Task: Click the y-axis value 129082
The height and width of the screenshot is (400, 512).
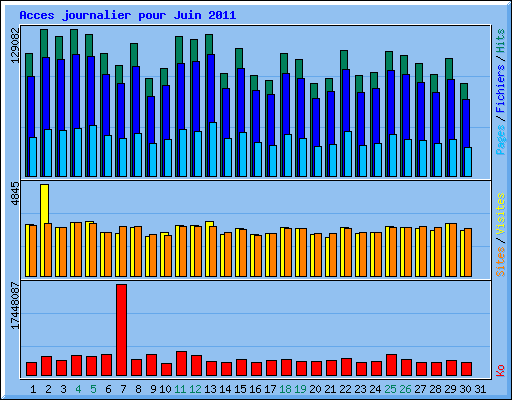Action: [x=15, y=45]
